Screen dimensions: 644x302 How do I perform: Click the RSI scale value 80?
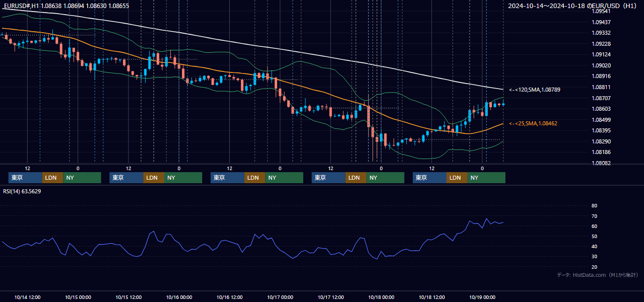(x=594, y=206)
